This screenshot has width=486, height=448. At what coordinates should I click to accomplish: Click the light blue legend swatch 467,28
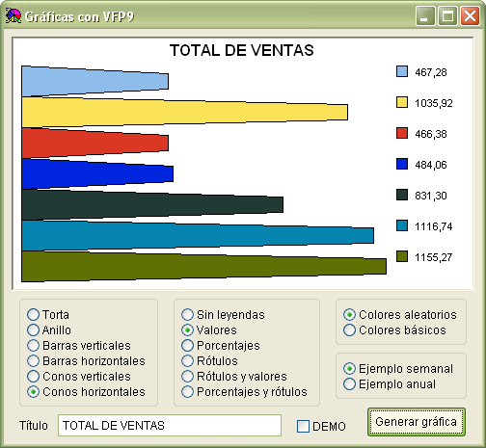pyautogui.click(x=402, y=71)
